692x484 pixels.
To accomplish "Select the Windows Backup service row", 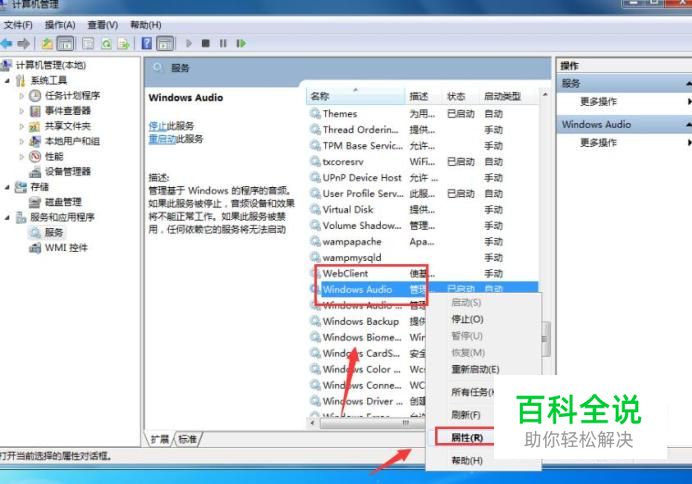I will pyautogui.click(x=367, y=321).
